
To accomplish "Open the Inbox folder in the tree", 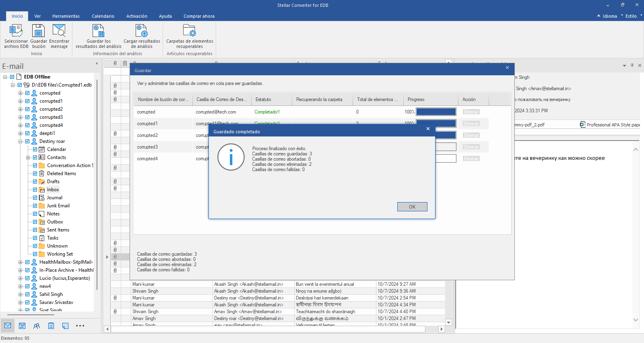I will tap(53, 190).
